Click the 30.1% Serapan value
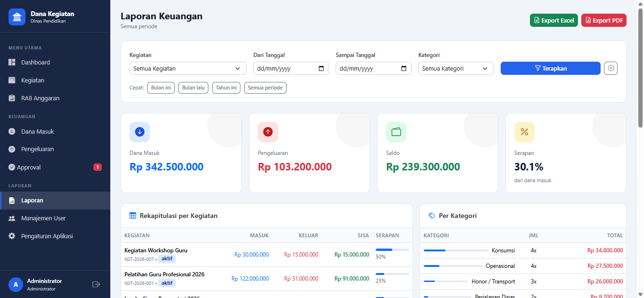Image resolution: width=644 pixels, height=298 pixels. pyautogui.click(x=529, y=167)
